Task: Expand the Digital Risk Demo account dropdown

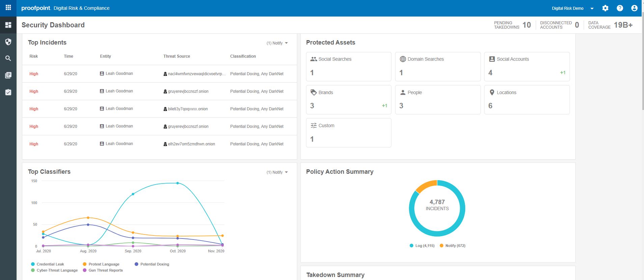Action: 592,8
